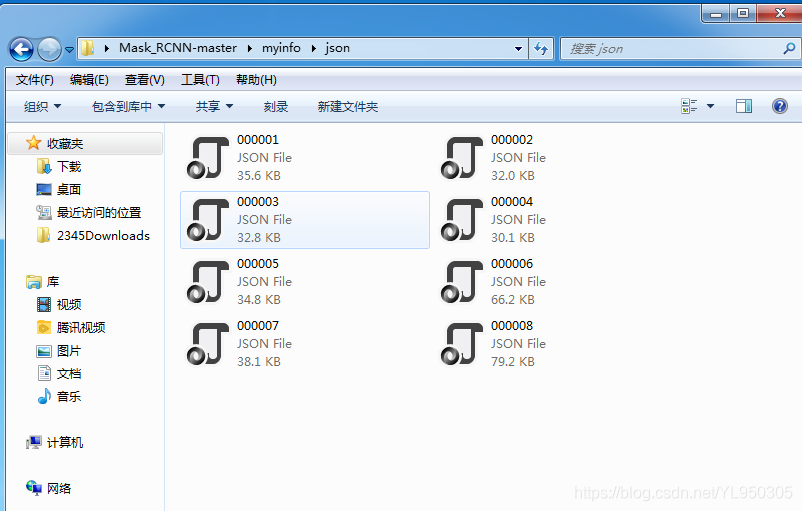Select myinfo in the address path
802x511 pixels.
pyautogui.click(x=281, y=48)
